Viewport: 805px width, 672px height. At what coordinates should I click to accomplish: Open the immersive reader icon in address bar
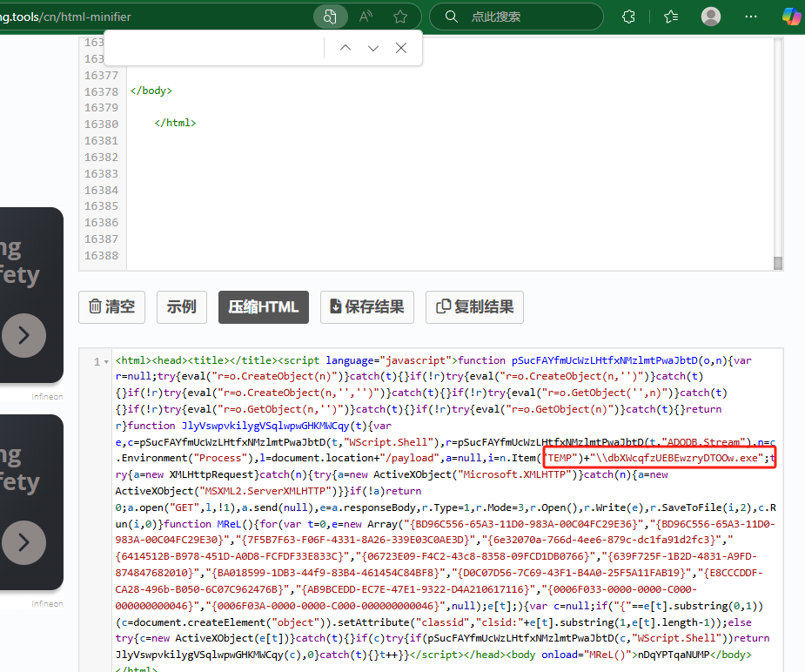pos(330,17)
